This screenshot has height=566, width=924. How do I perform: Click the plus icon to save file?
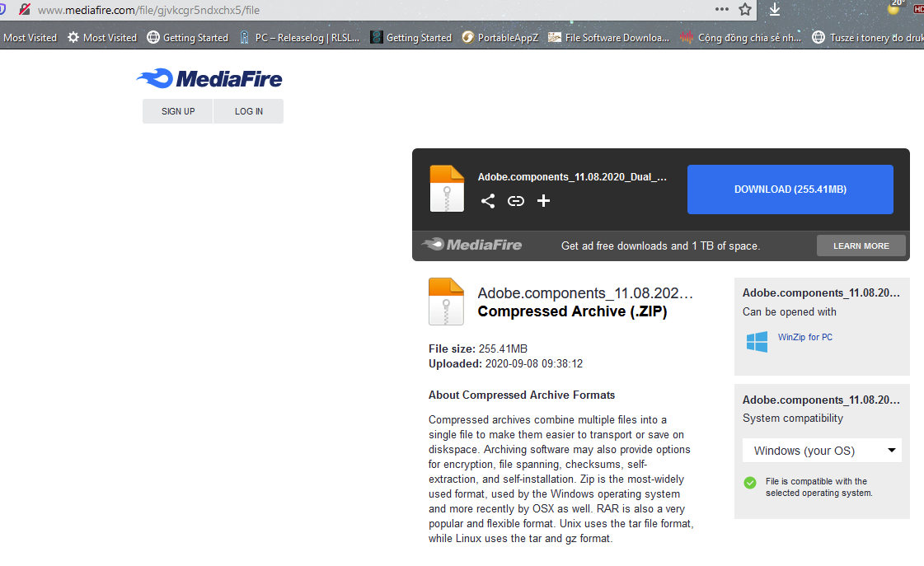[543, 201]
